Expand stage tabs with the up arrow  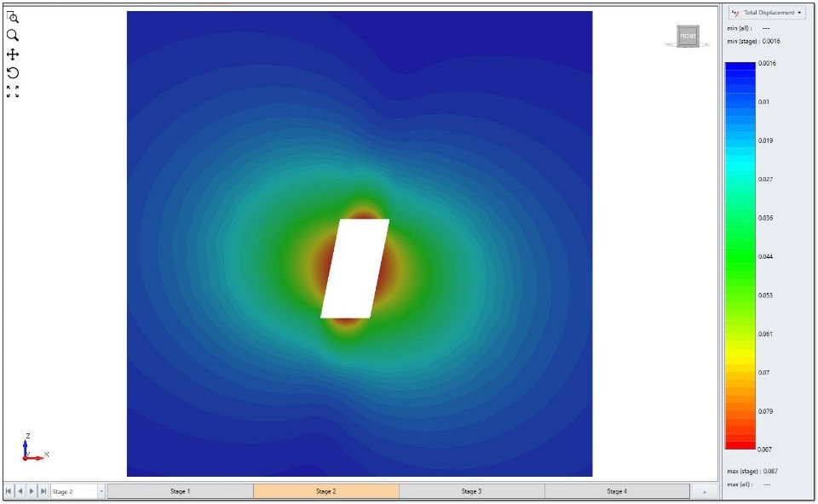click(x=704, y=491)
